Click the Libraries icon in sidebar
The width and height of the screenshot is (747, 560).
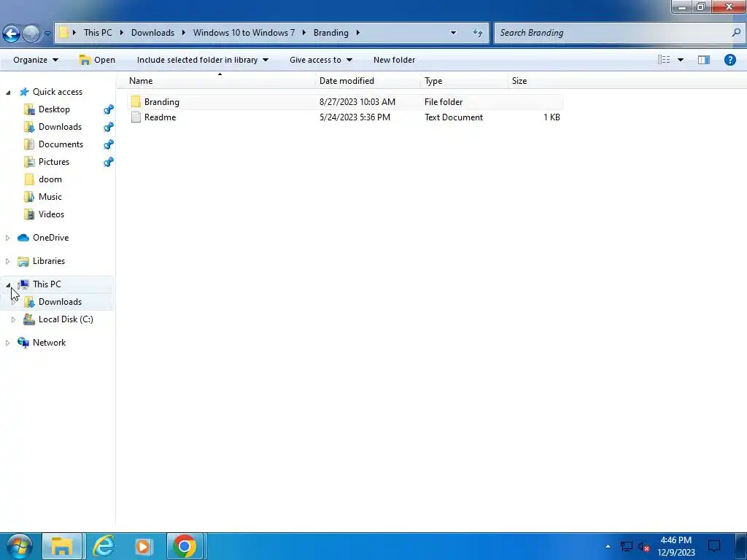click(x=23, y=261)
